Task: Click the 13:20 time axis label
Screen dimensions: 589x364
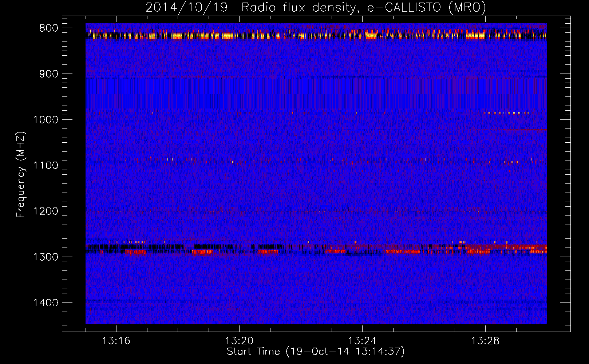Action: (239, 341)
